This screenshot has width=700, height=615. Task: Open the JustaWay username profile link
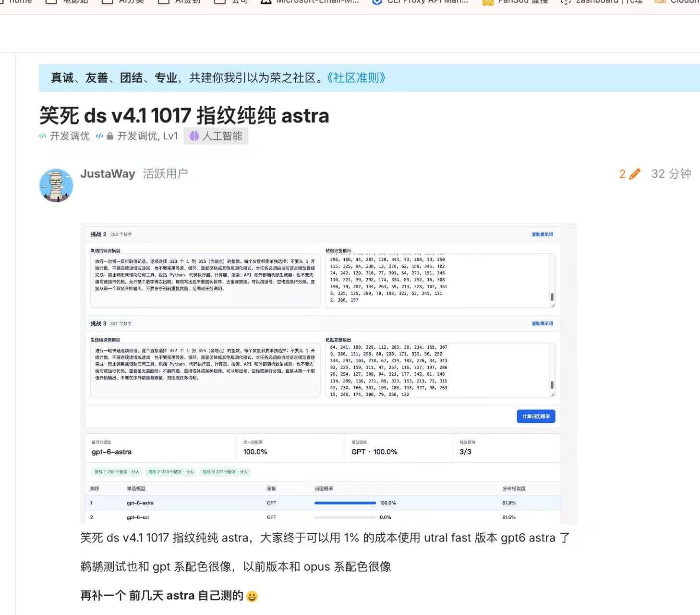tap(108, 173)
